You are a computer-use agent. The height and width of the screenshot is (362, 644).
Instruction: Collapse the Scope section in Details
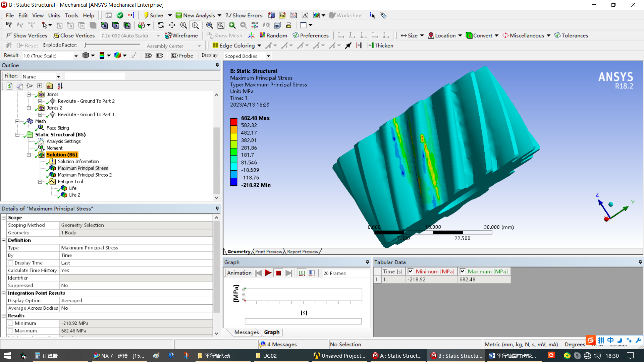tap(4, 218)
